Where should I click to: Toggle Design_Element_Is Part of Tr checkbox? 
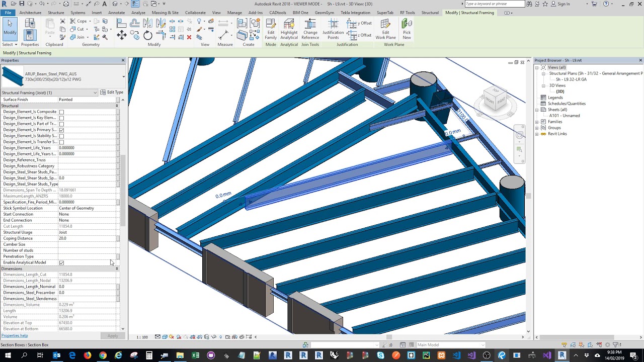click(x=61, y=124)
